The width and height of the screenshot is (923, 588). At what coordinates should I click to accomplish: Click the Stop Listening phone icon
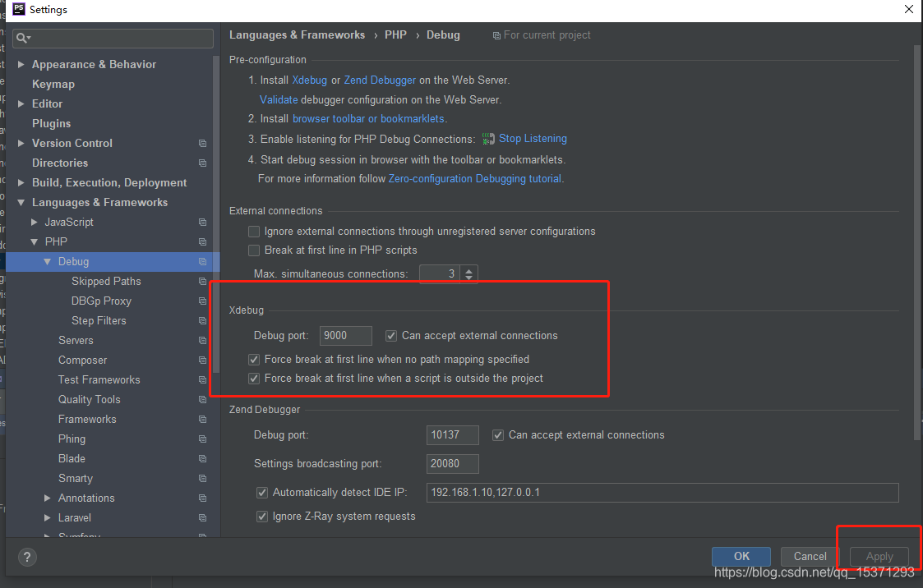tap(488, 138)
